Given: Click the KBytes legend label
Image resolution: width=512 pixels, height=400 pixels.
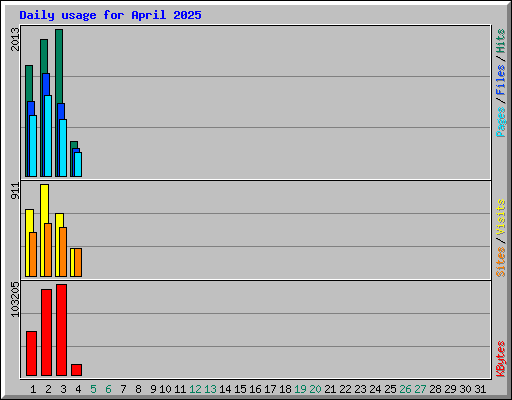Looking at the screenshot, I should click(501, 359).
